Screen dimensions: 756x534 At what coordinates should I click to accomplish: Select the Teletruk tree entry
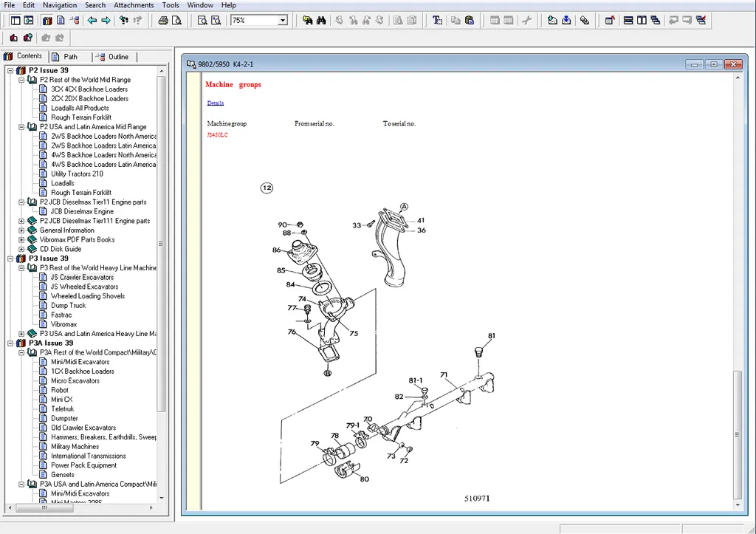coord(63,409)
